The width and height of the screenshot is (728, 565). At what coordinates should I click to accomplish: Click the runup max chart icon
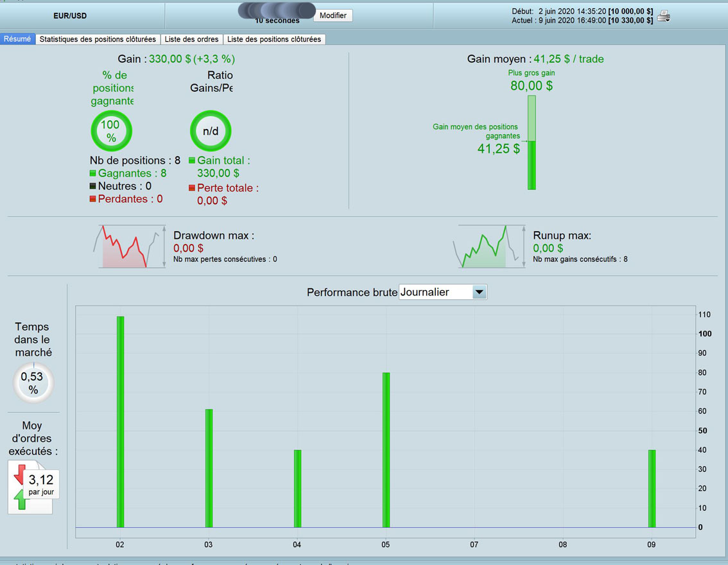tap(489, 247)
